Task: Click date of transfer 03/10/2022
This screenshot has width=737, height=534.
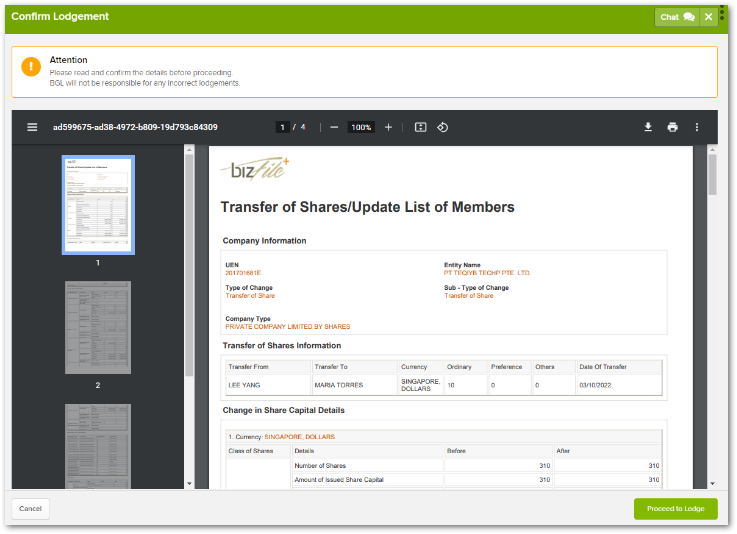Action: [x=595, y=385]
